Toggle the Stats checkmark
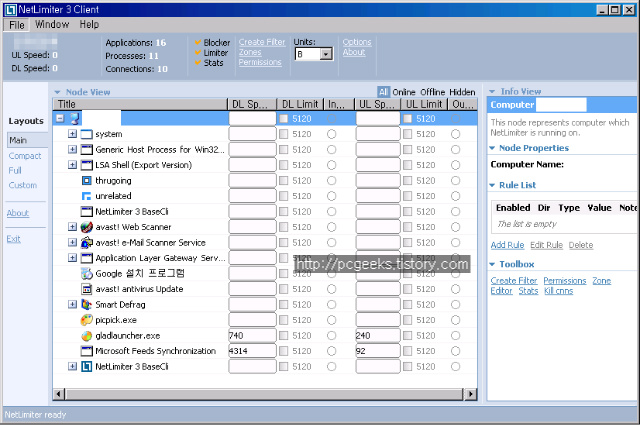640x425 pixels. (x=198, y=62)
